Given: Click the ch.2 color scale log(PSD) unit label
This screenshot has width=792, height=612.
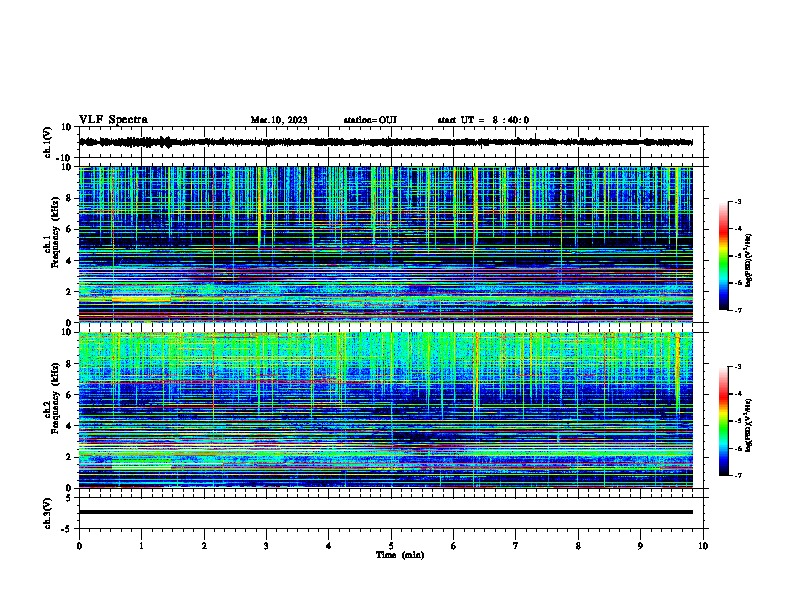Looking at the screenshot, I should click(750, 425).
